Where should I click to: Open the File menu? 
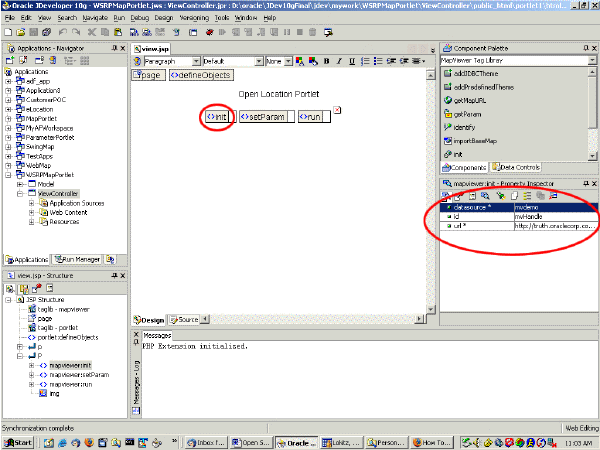coord(10,18)
